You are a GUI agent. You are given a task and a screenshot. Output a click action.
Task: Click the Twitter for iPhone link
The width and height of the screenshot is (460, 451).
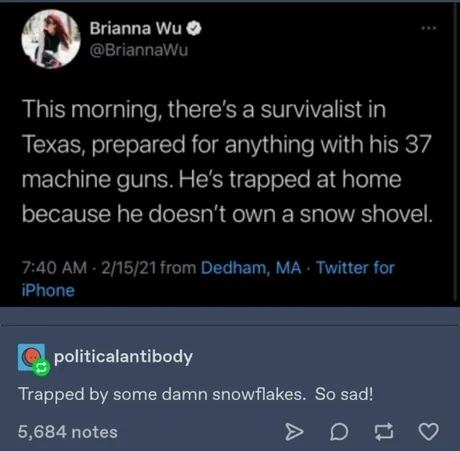208,279
